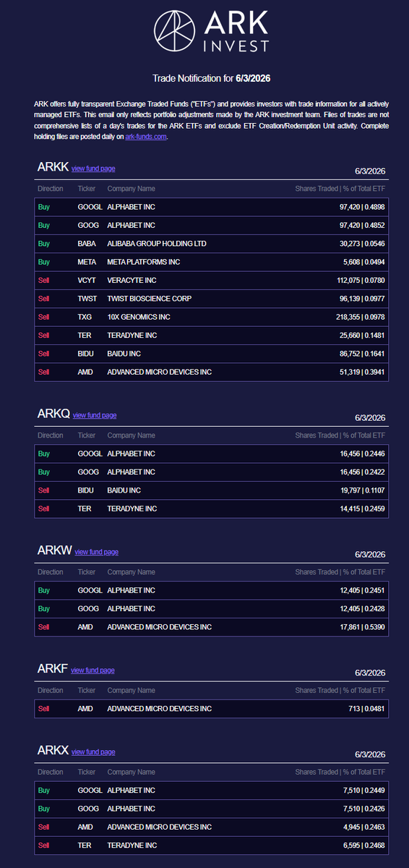This screenshot has width=409, height=868.
Task: Open ARKW view fund page link
Action: pos(97,552)
